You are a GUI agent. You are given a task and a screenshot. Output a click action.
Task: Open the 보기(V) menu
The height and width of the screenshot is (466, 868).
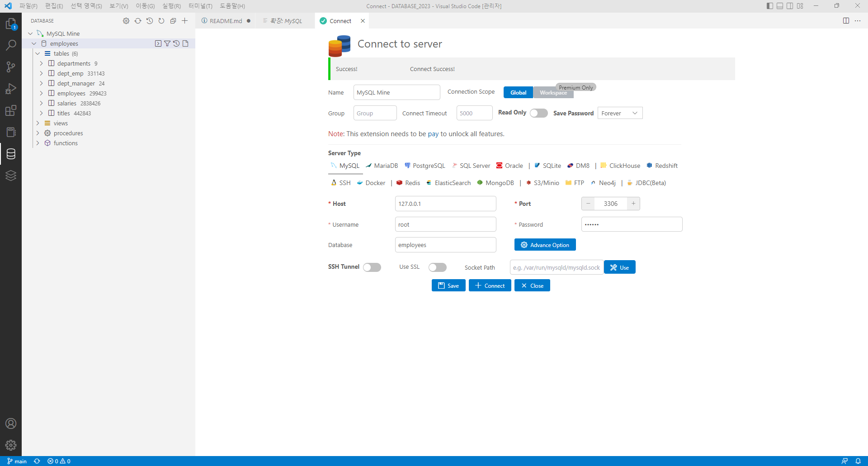(x=118, y=6)
